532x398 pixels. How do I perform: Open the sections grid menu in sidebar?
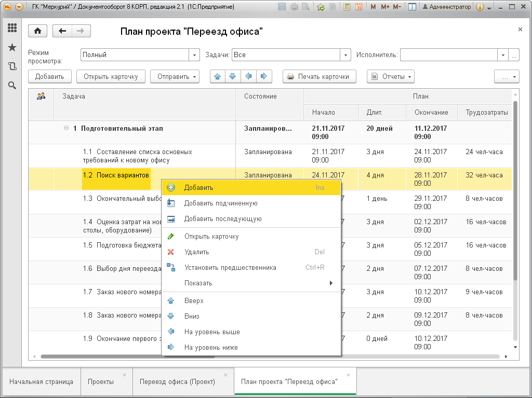(12, 28)
